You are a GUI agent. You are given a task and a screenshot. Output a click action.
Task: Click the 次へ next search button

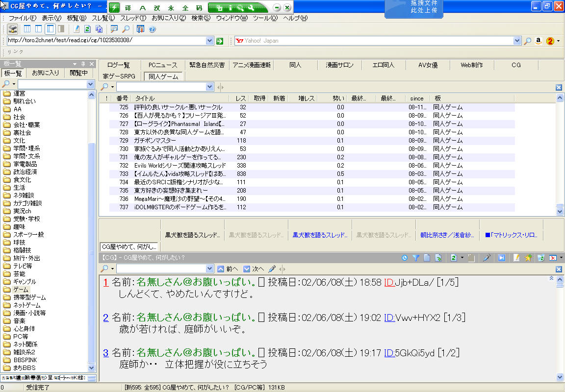coord(254,269)
